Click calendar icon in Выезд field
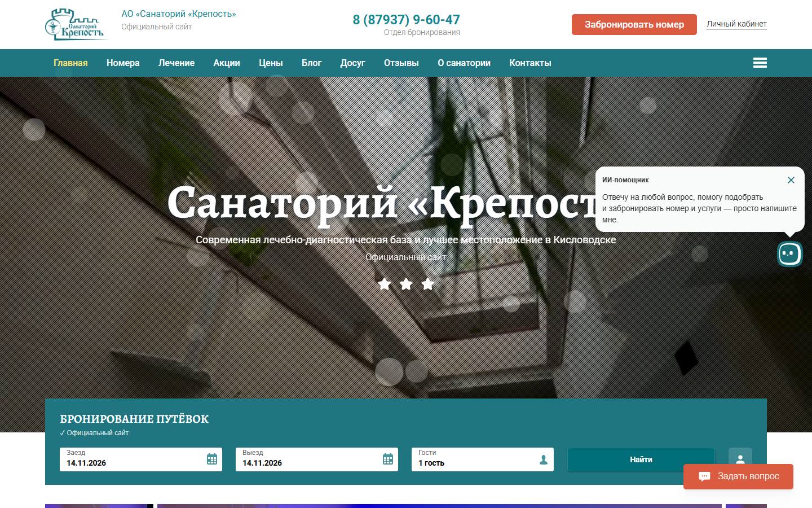Viewport: 812px width, 508px height. click(x=388, y=459)
